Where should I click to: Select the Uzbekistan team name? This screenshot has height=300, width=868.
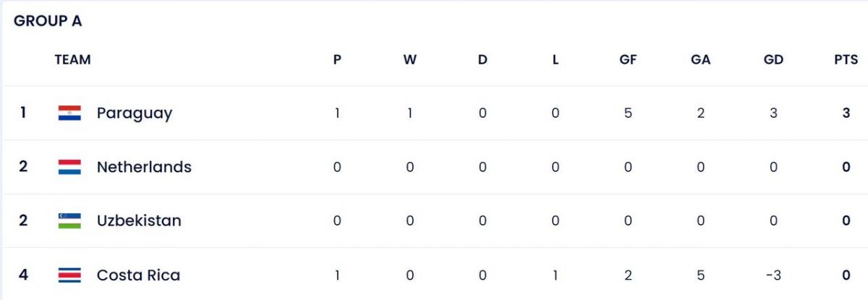[139, 220]
